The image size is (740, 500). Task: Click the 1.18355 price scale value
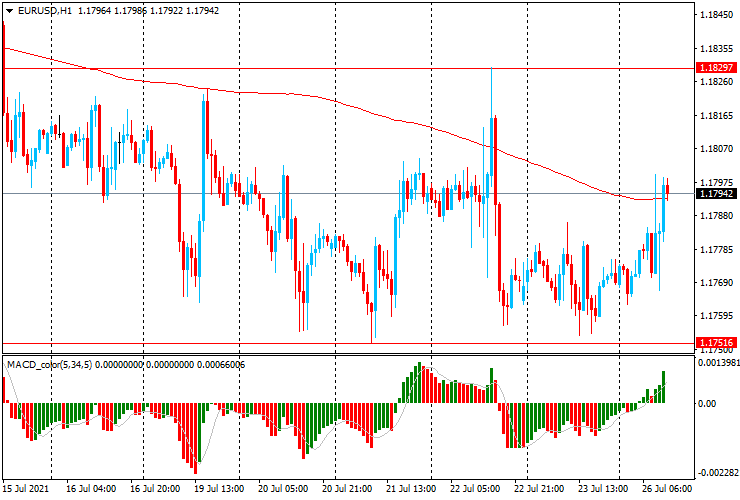pos(716,49)
